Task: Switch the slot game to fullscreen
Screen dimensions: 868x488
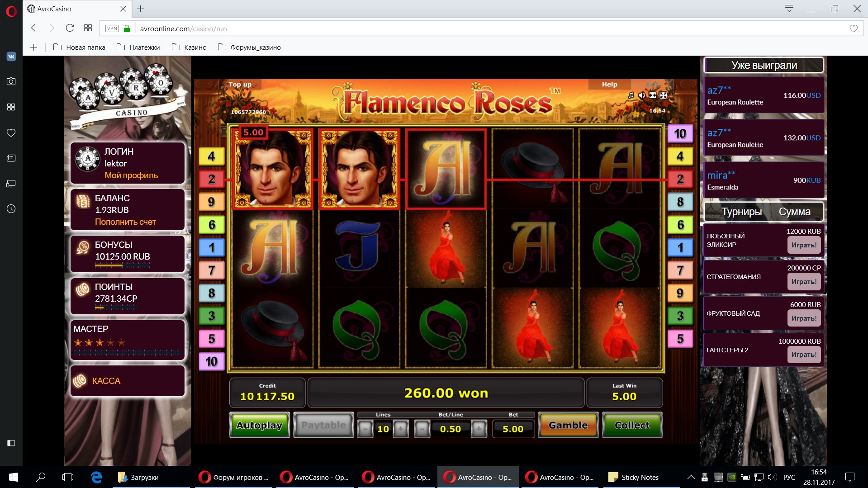Action: click(x=663, y=95)
